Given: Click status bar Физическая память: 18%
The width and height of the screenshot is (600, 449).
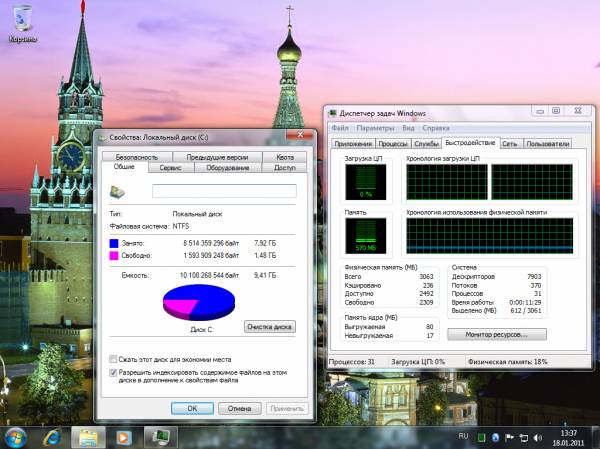Looking at the screenshot, I should [x=507, y=361].
